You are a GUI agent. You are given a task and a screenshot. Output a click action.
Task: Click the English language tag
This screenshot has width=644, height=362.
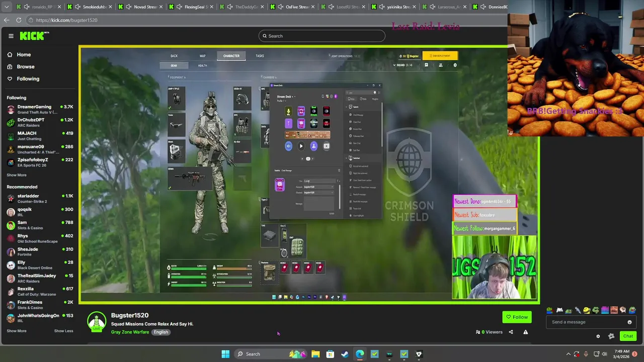tap(161, 332)
